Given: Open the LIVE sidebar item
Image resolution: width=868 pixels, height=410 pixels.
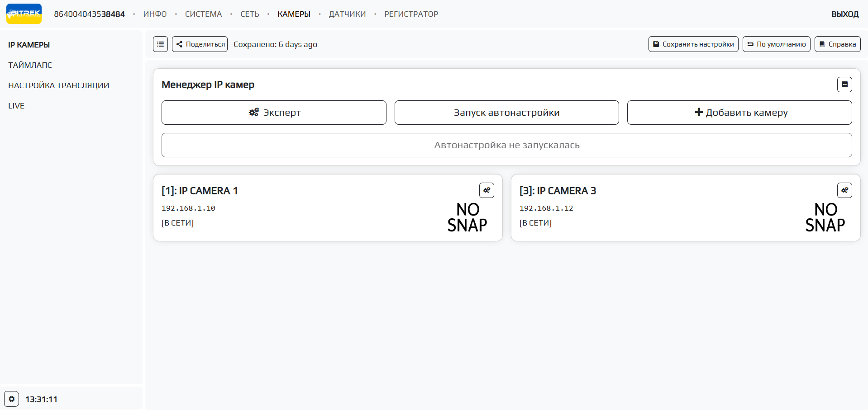Looking at the screenshot, I should 16,106.
